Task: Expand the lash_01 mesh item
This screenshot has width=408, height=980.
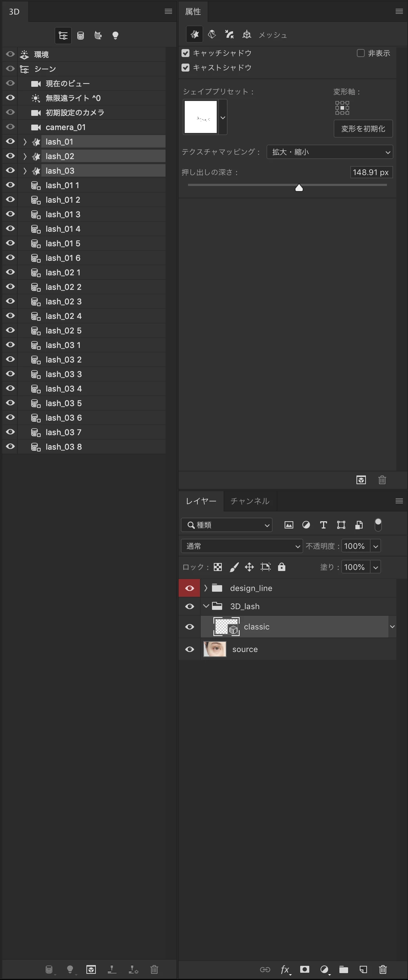Action: [25, 142]
